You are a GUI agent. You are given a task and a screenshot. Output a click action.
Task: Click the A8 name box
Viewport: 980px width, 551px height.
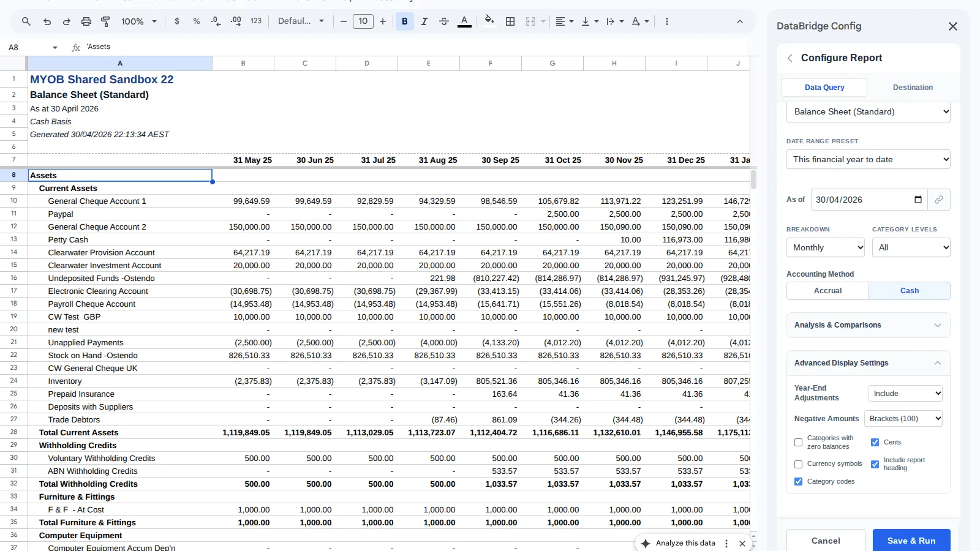tap(32, 47)
